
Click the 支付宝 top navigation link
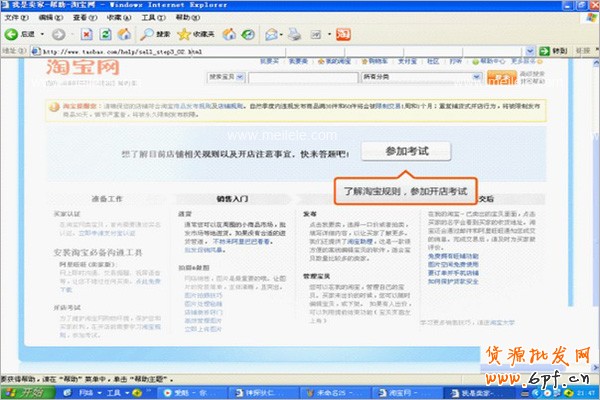point(407,61)
